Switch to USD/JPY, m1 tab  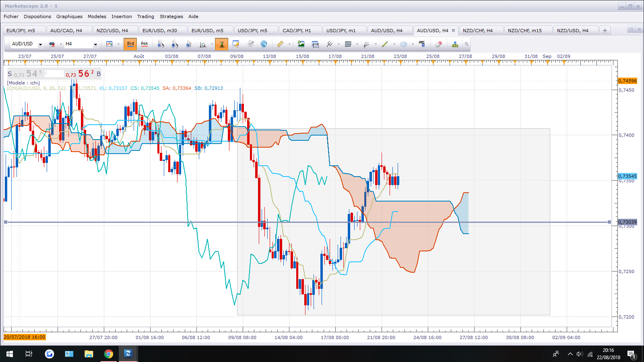[x=344, y=31]
